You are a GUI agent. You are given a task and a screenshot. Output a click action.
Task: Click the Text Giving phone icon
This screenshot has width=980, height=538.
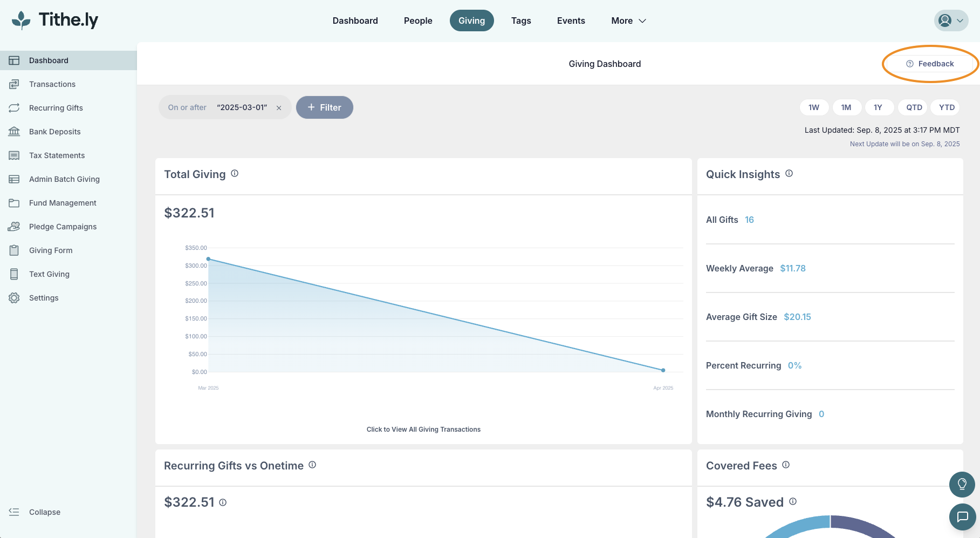point(14,274)
